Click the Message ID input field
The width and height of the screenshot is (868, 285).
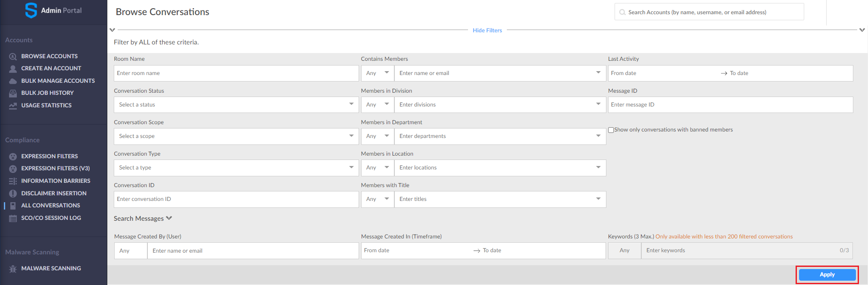click(x=731, y=105)
